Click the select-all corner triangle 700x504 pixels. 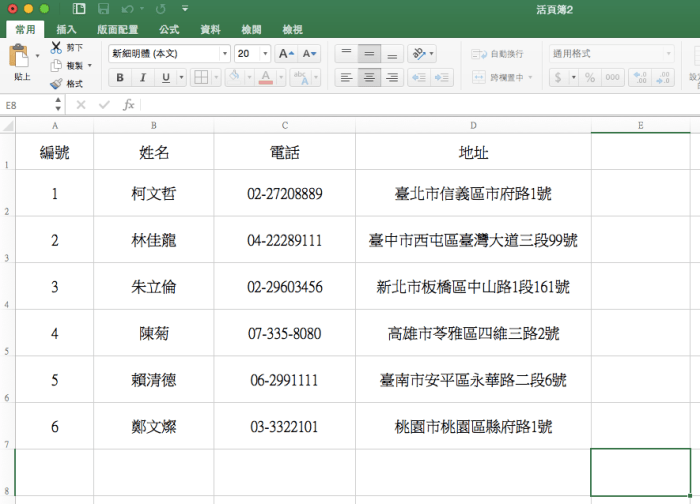click(x=8, y=126)
